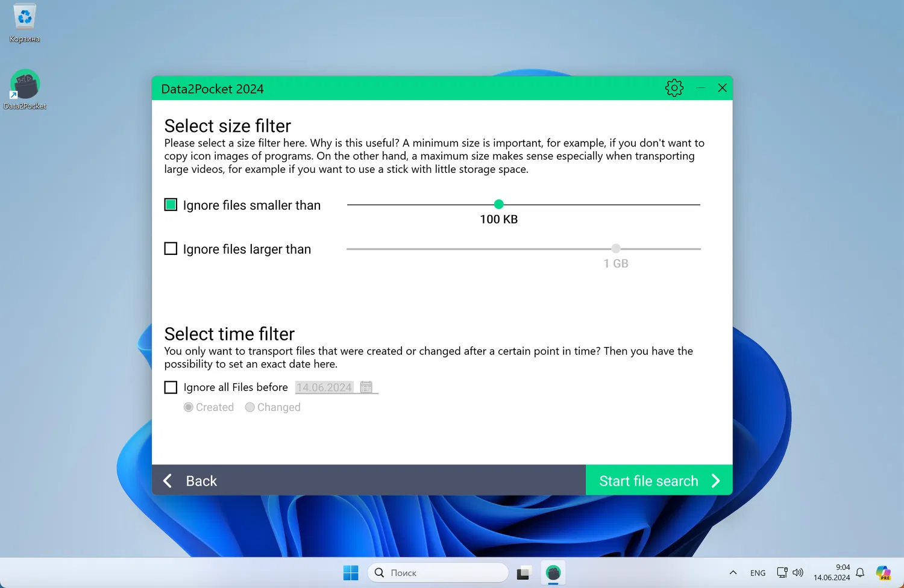Open Recycle Bin desktop icon

click(x=25, y=23)
